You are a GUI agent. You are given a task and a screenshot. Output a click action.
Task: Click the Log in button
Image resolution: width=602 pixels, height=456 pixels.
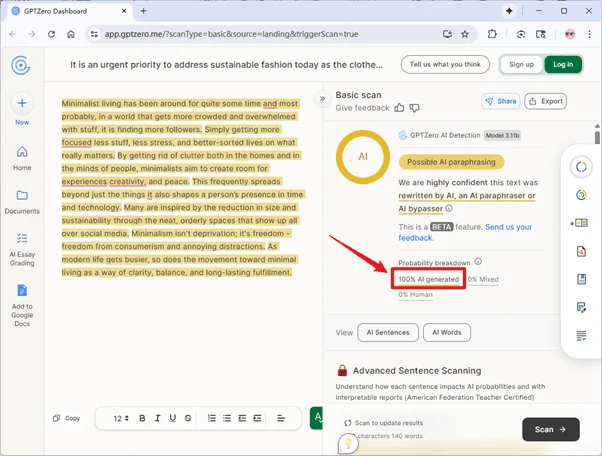click(563, 64)
